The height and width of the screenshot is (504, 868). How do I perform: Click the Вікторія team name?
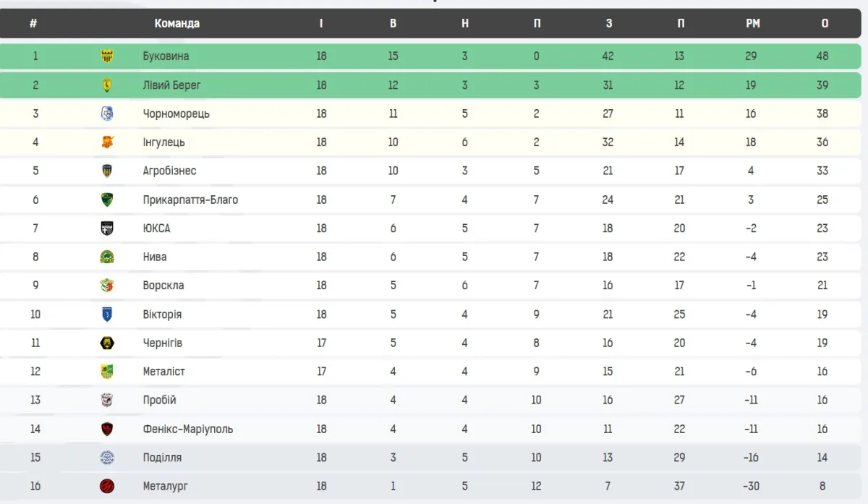click(162, 315)
